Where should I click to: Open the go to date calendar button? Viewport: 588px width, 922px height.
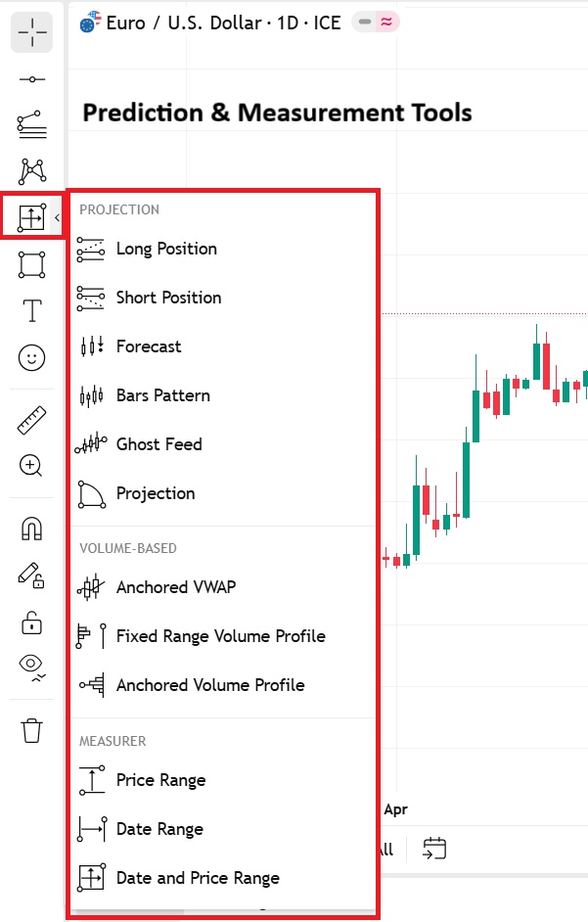point(434,849)
